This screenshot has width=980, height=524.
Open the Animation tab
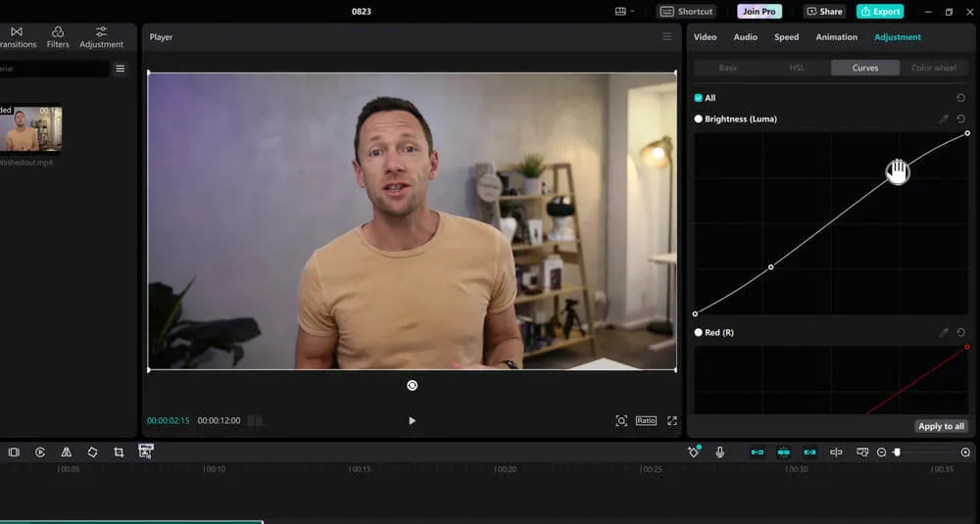(837, 37)
